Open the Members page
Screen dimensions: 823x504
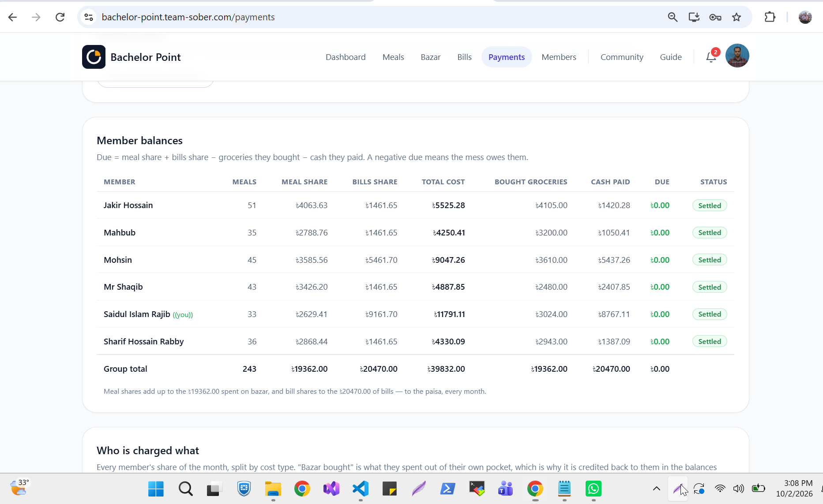[559, 57]
